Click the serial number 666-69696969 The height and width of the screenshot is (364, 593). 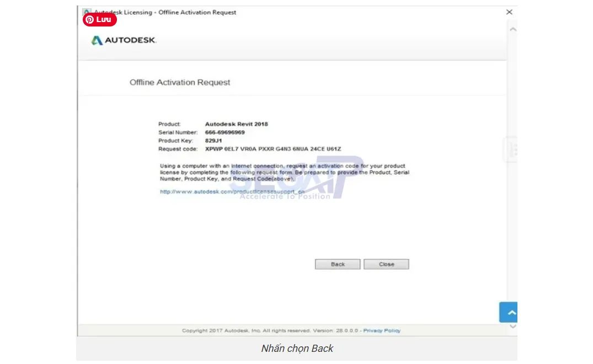(225, 132)
